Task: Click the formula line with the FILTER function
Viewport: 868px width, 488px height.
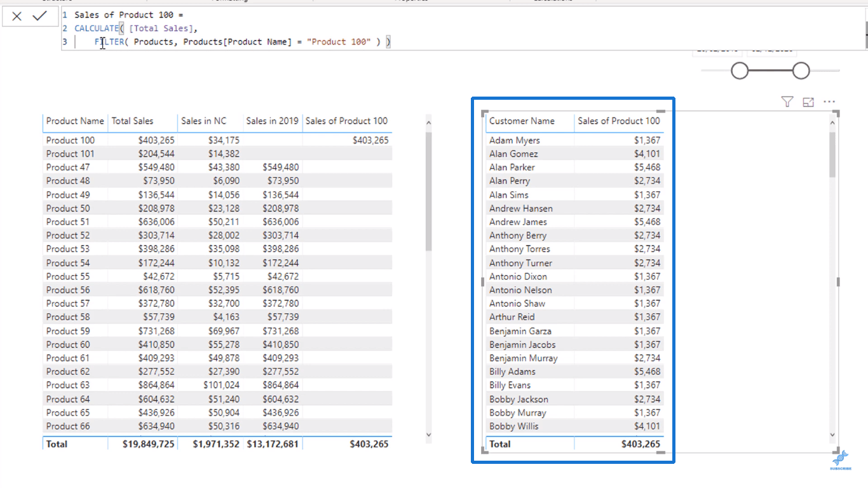Action: [243, 42]
